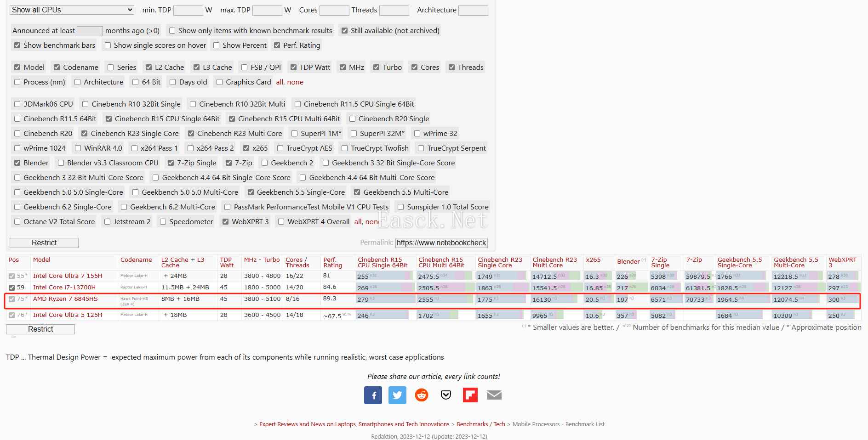
Task: Toggle the 'Perf. Rating' checkbox
Action: (277, 45)
